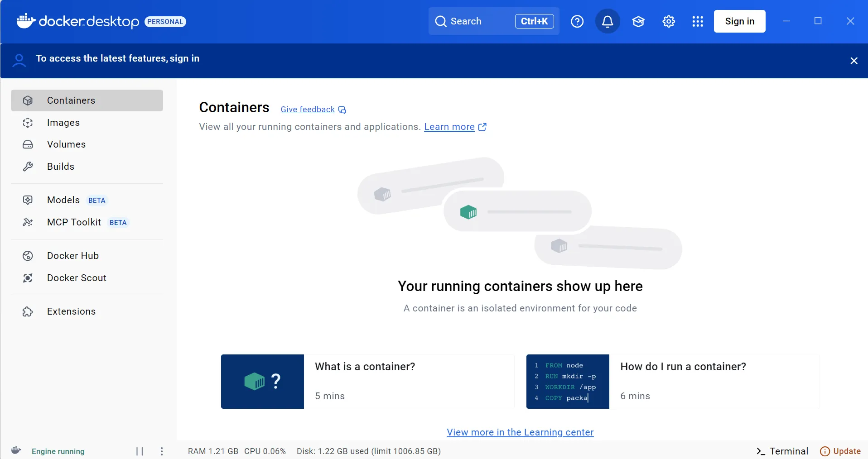Click the Engine running status text
The width and height of the screenshot is (868, 459).
coord(58,451)
